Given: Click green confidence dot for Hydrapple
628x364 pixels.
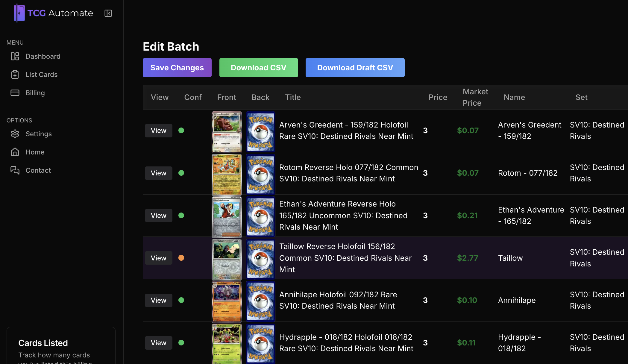Looking at the screenshot, I should coord(181,342).
